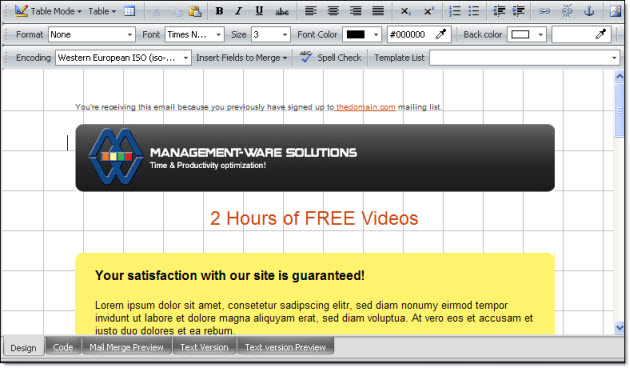This screenshot has width=630, height=368.
Task: Click the thedomain.com link
Action: click(366, 107)
